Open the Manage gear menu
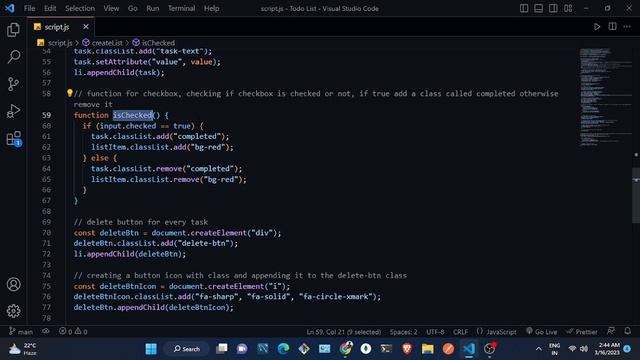The image size is (640, 360). pyautogui.click(x=13, y=311)
